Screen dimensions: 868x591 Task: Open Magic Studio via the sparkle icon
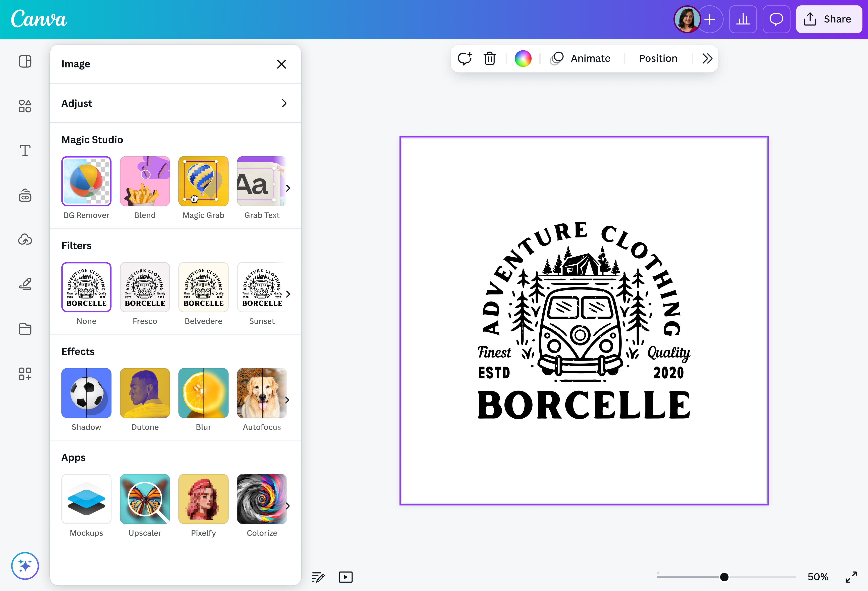[25, 566]
